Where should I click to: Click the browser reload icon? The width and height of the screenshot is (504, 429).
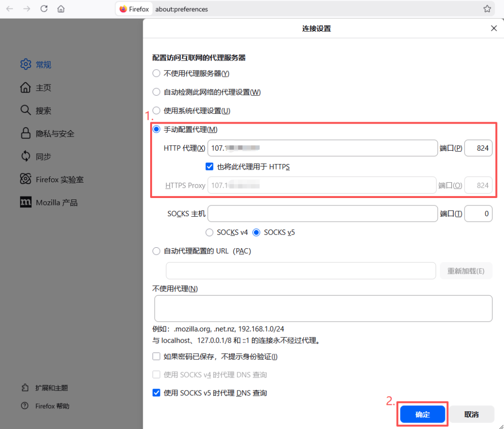click(x=44, y=9)
